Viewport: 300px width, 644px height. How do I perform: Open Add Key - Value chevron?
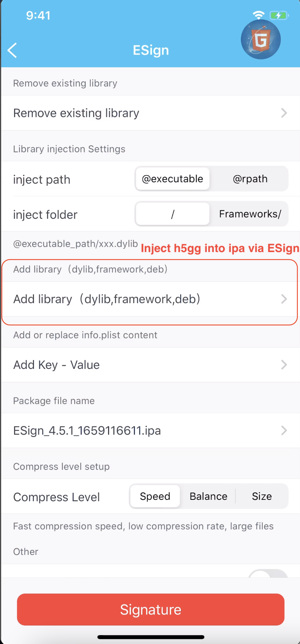click(x=284, y=365)
